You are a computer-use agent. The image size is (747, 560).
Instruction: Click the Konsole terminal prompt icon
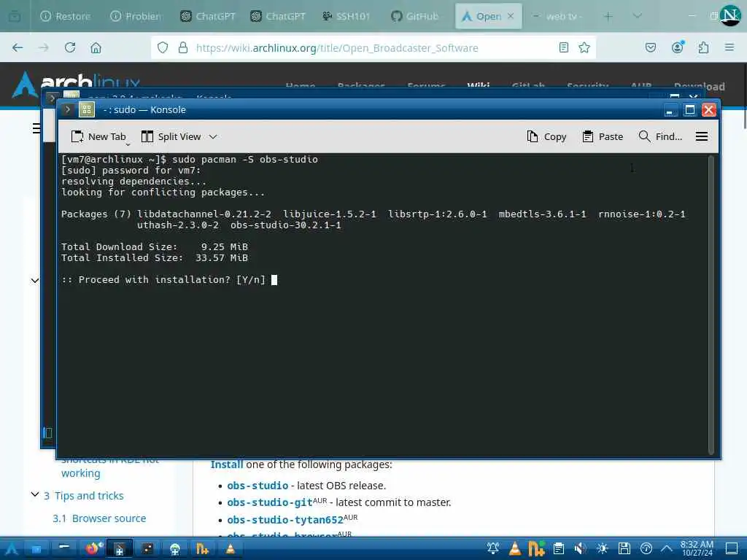pyautogui.click(x=68, y=109)
